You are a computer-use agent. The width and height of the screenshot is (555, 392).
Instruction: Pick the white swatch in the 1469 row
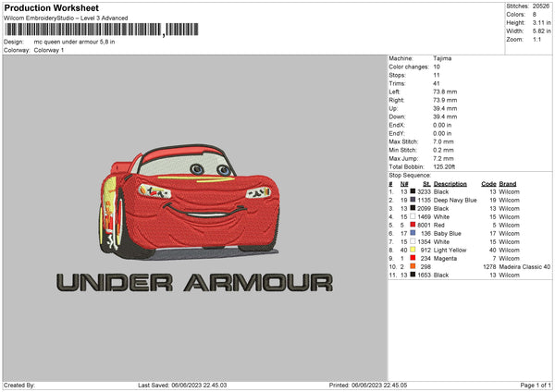pyautogui.click(x=413, y=216)
